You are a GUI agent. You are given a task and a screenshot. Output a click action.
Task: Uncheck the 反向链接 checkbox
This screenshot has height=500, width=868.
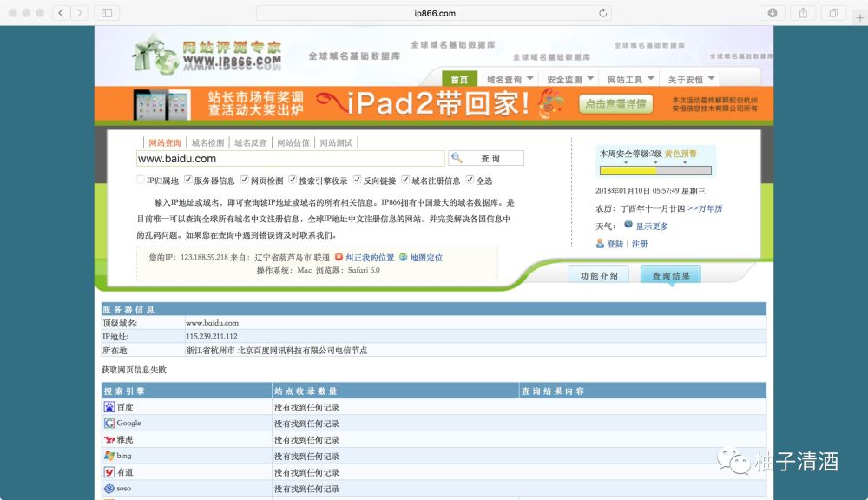[358, 180]
